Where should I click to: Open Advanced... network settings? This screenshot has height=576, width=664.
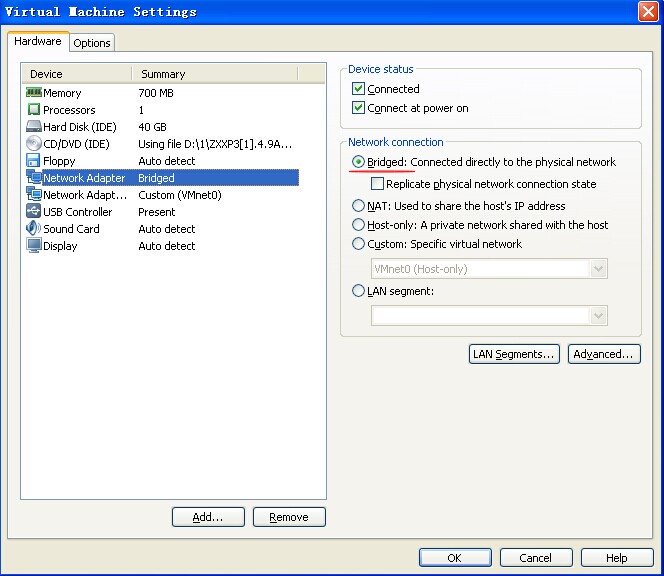[x=604, y=354]
